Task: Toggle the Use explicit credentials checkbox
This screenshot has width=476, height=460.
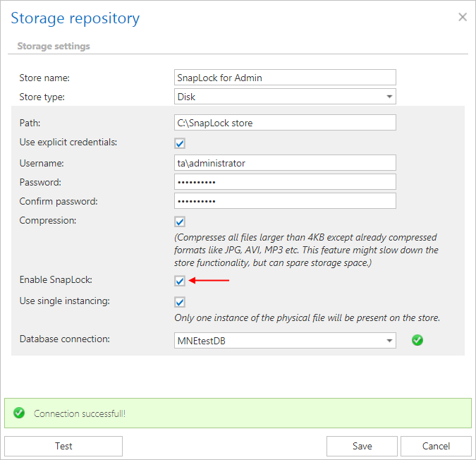Action: (180, 143)
